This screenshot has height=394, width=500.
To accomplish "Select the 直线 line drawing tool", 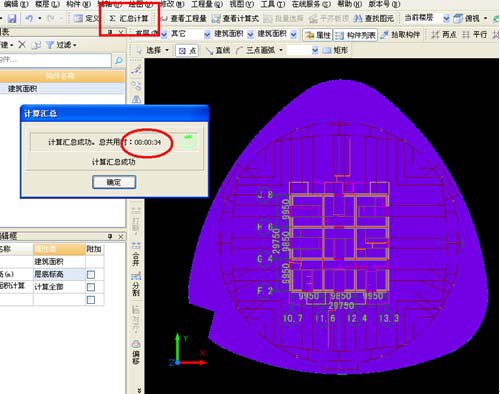I will (218, 51).
